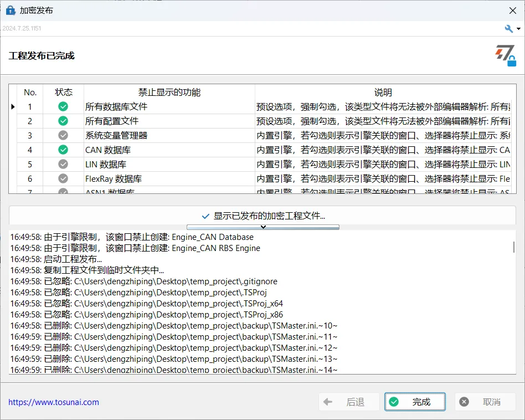525x420 pixels.
Task: Disable the green check on 所有配置文件 row
Action: point(63,121)
